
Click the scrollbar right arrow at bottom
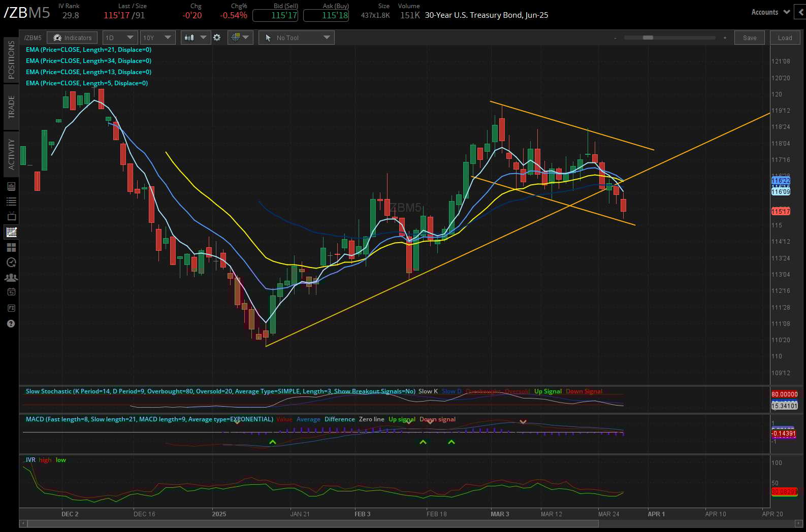[799, 523]
